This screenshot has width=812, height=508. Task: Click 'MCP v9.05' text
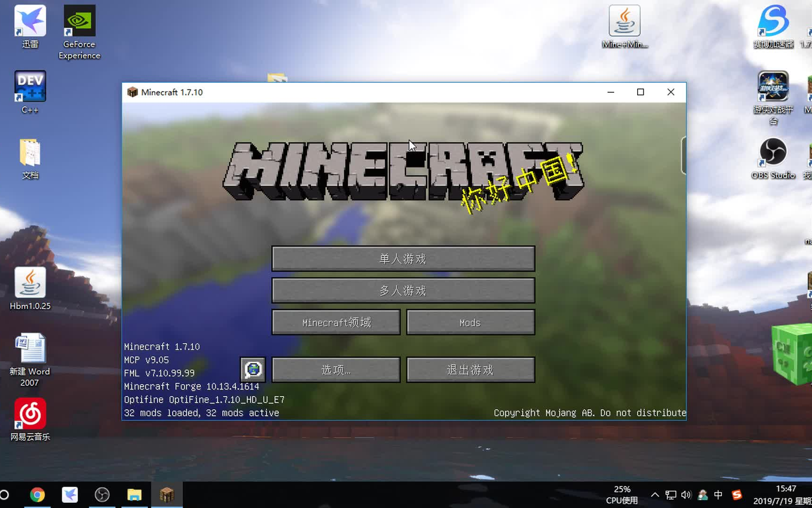tap(146, 360)
